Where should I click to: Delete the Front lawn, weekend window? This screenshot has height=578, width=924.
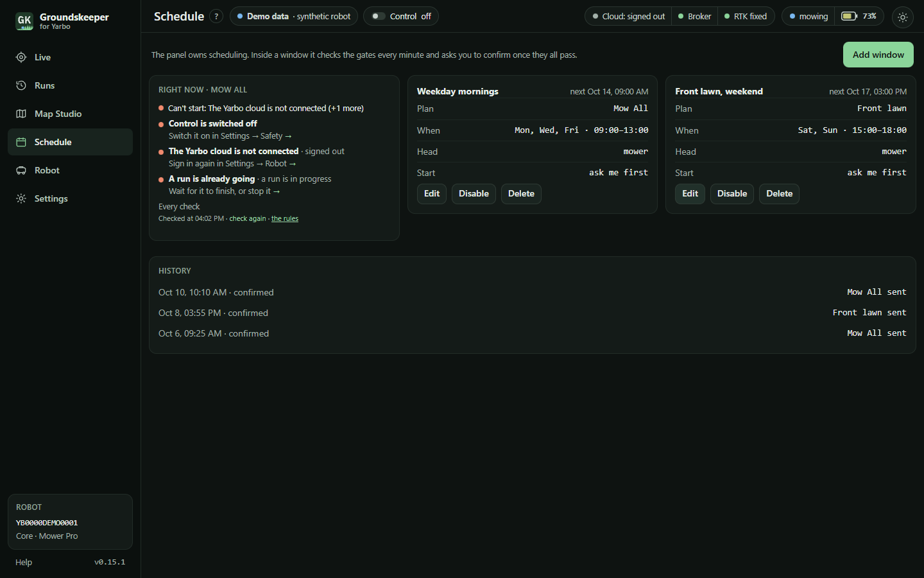tap(779, 194)
